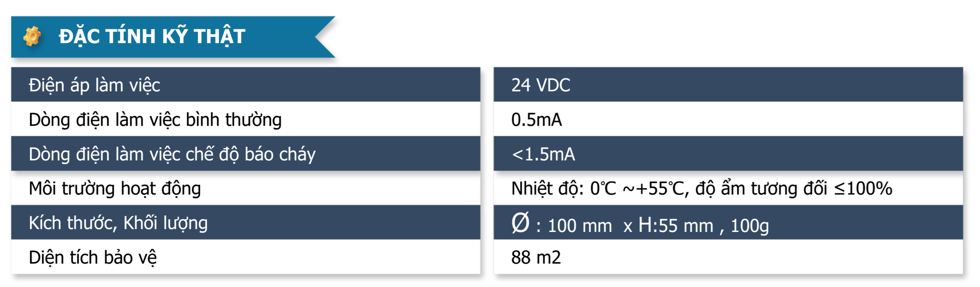Click the 100g weight value

click(750, 225)
